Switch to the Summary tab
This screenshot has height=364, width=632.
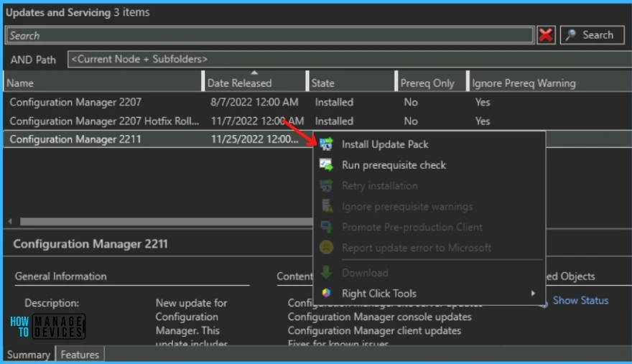click(x=29, y=355)
